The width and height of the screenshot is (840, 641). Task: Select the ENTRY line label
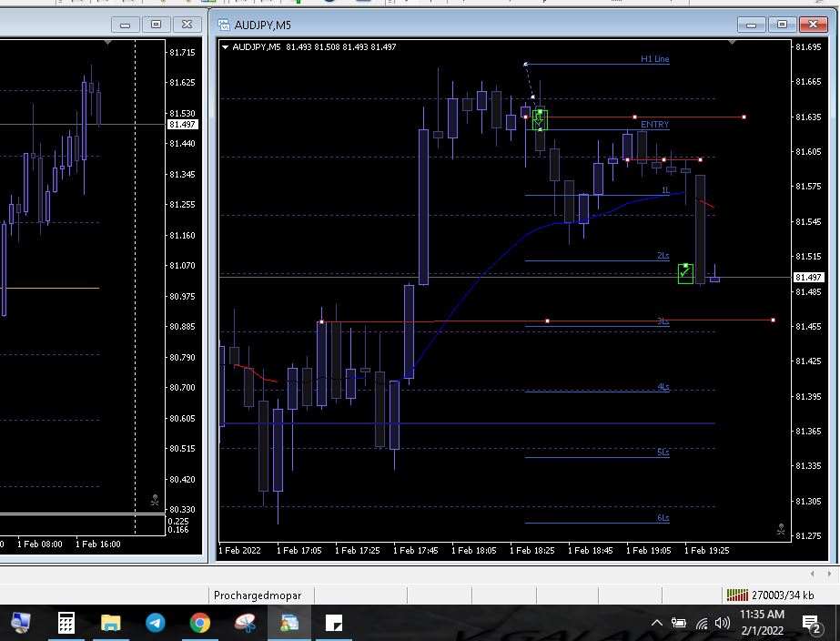click(654, 125)
